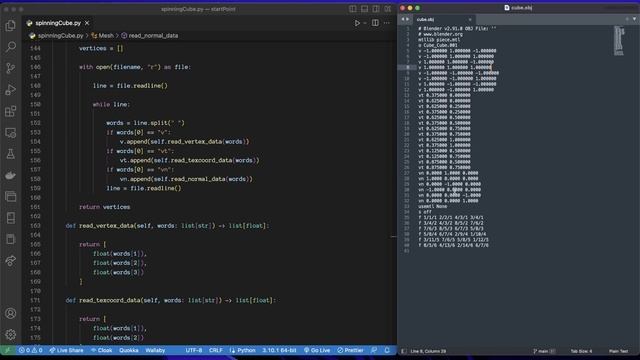Close cube.obj tab in Sublime Text

point(470,20)
